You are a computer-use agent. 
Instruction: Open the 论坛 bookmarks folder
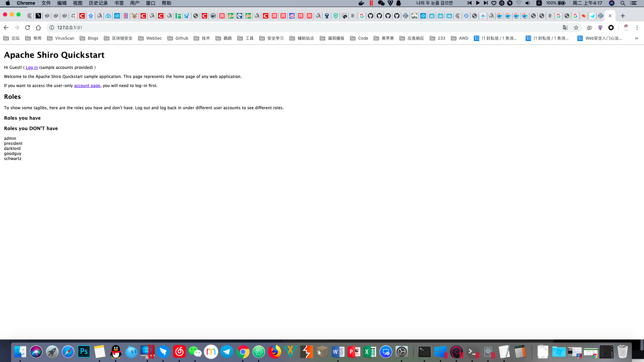(11, 38)
